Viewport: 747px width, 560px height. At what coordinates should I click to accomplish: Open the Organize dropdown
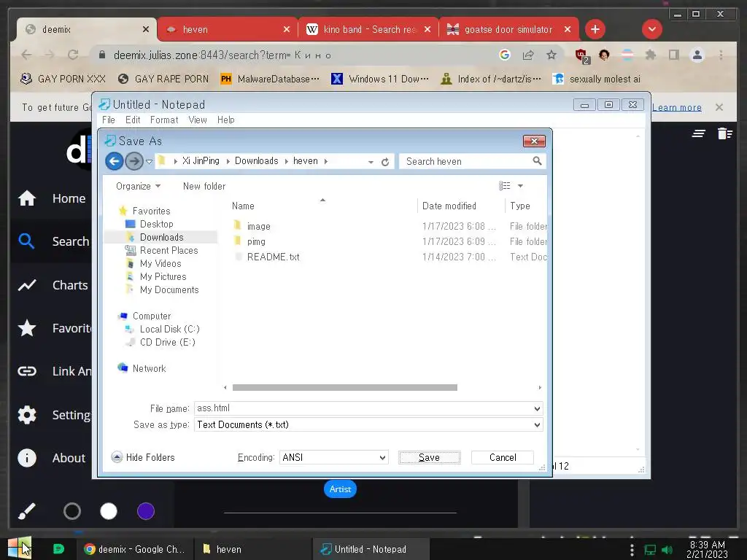point(138,186)
